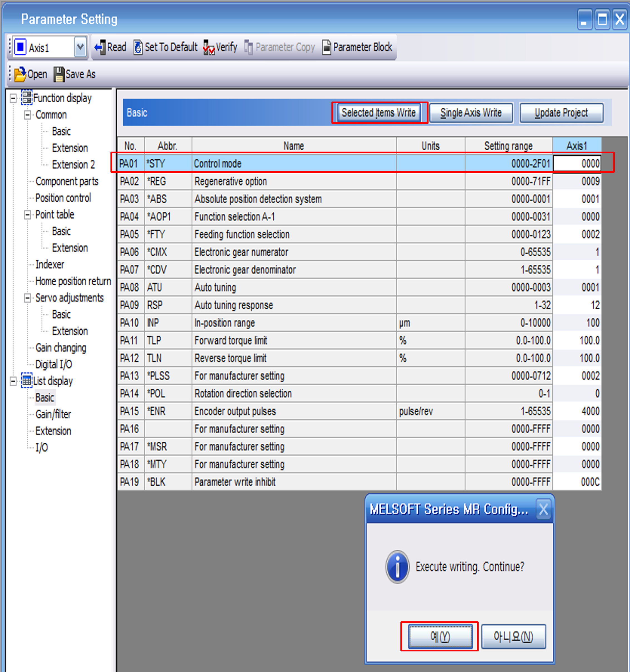
Task: Select Home position return tree item
Action: (73, 281)
